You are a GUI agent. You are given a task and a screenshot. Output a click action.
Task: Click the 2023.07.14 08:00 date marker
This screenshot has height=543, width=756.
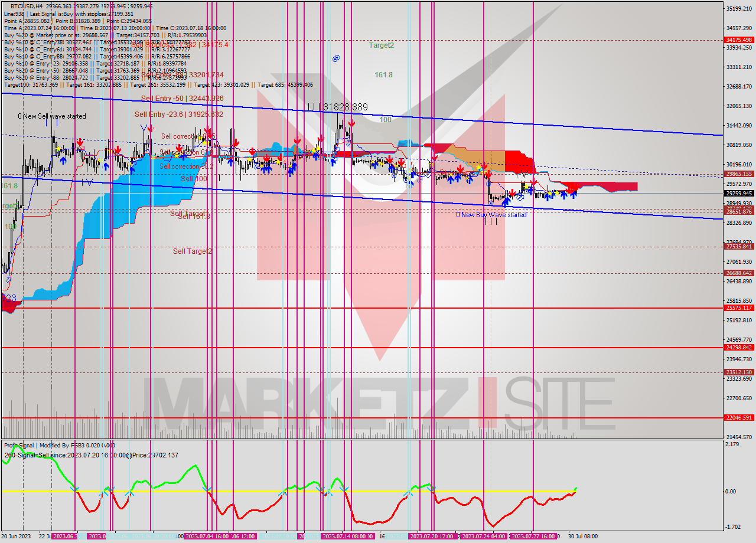(344, 536)
